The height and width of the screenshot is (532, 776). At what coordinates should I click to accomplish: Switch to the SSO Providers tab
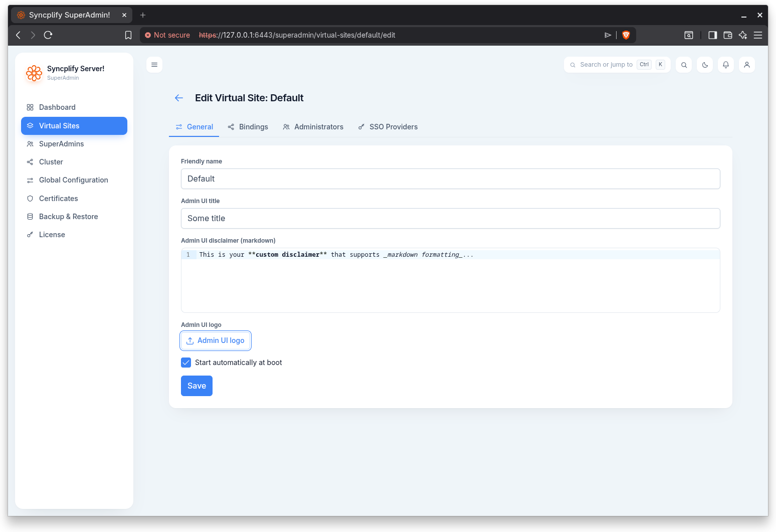(x=388, y=127)
